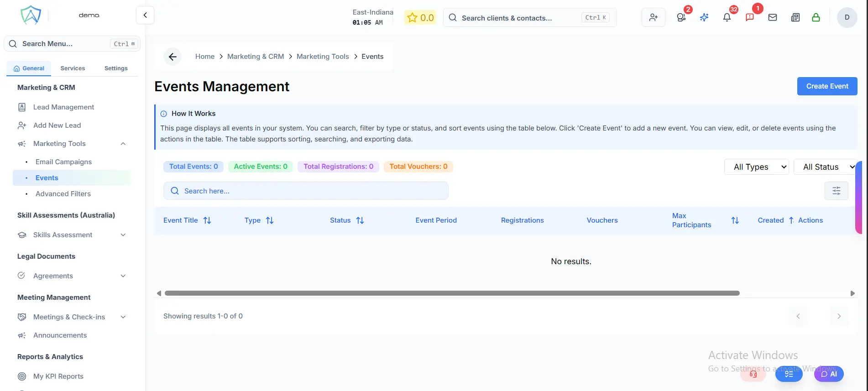Click the Create Event button

(827, 86)
